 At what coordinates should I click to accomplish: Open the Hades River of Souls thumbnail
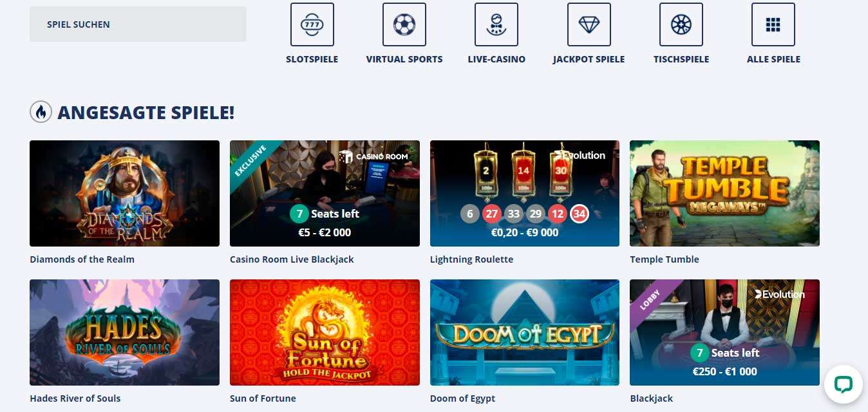(x=124, y=332)
